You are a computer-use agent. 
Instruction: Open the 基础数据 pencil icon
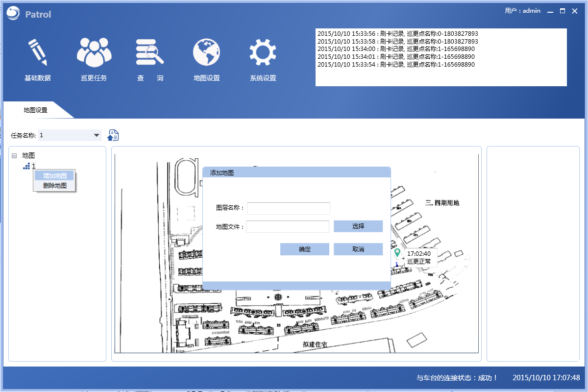(37, 53)
